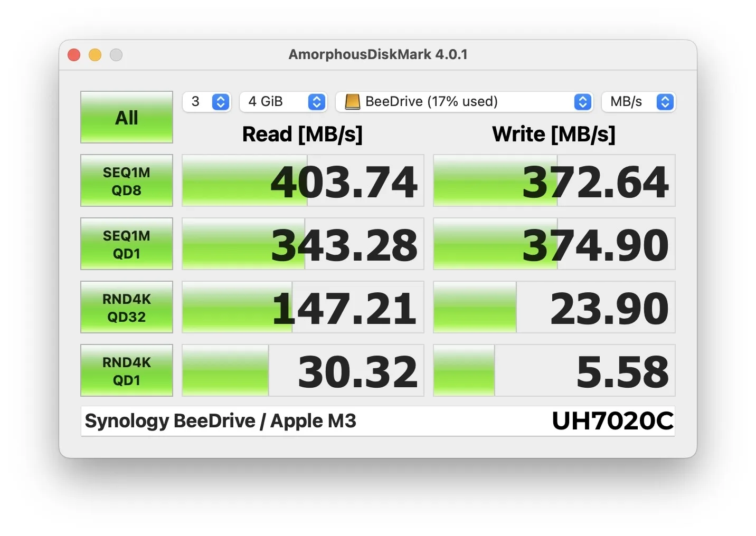Click the RND4K QD32 write result 23.90
The height and width of the screenshot is (536, 756).
554,307
